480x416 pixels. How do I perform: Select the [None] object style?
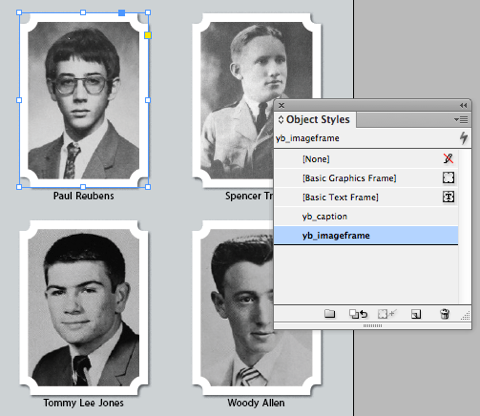(x=366, y=159)
